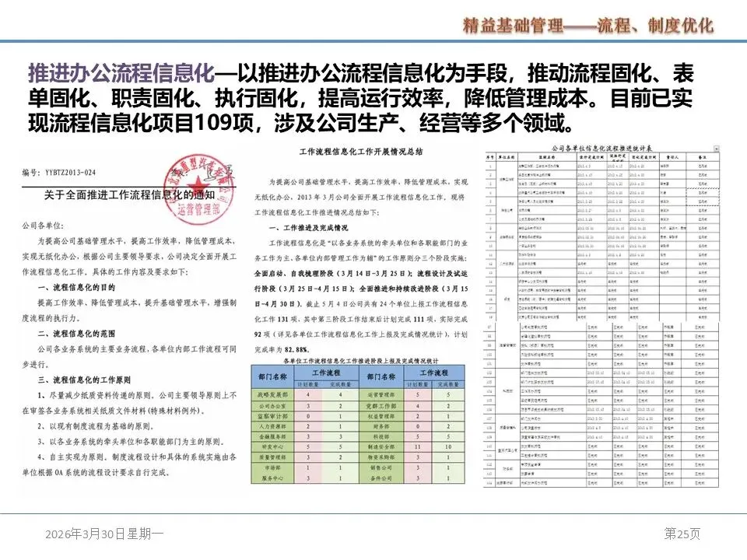Click the 公司办公室 department cell
The width and height of the screenshot is (747, 560).
tap(273, 406)
